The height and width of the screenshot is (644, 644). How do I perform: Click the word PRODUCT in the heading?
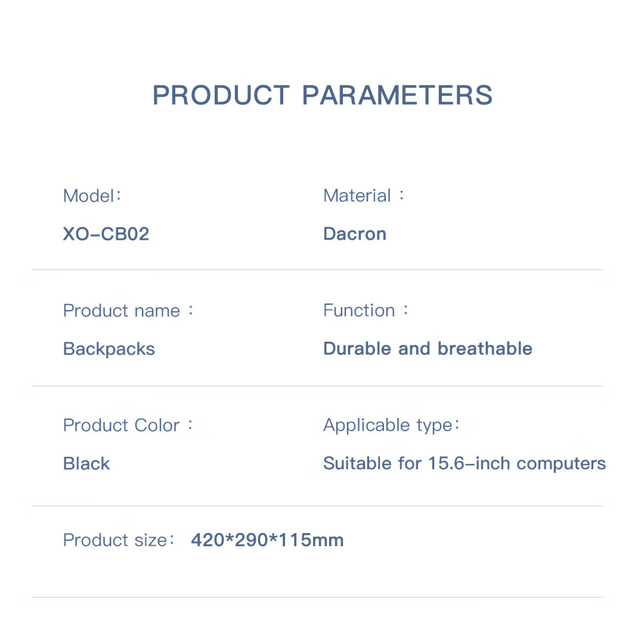[221, 95]
